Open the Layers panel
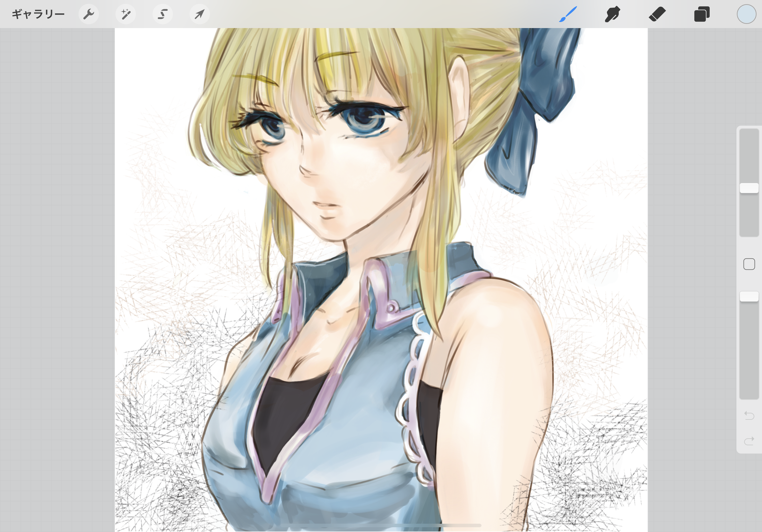The image size is (762, 532). pyautogui.click(x=702, y=14)
